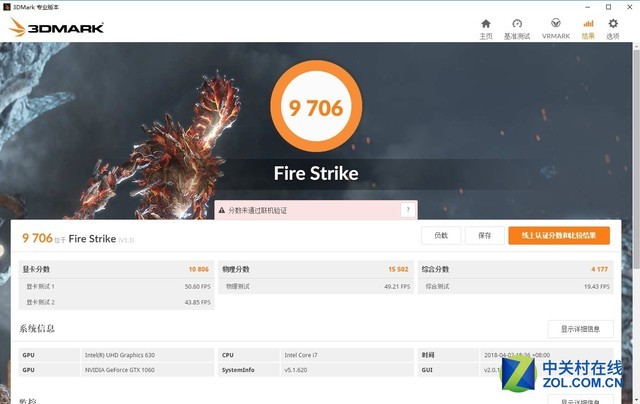Click the warning triangle icon in validation banner

222,210
